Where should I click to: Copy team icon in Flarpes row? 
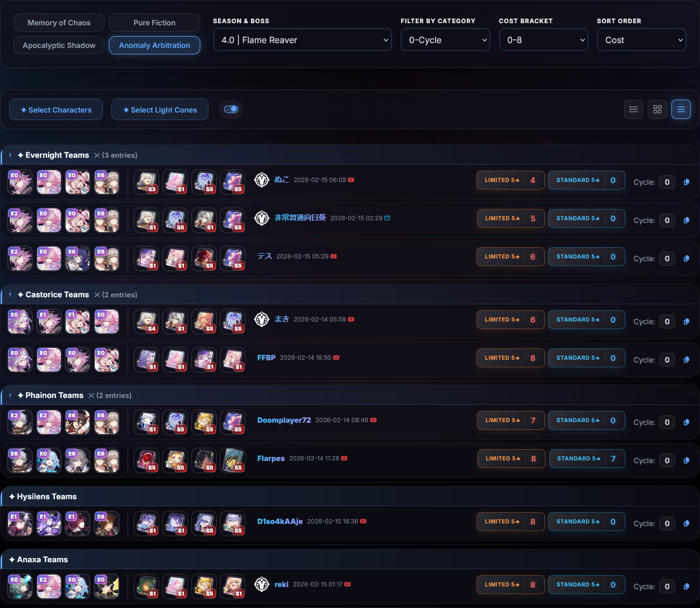tap(687, 460)
